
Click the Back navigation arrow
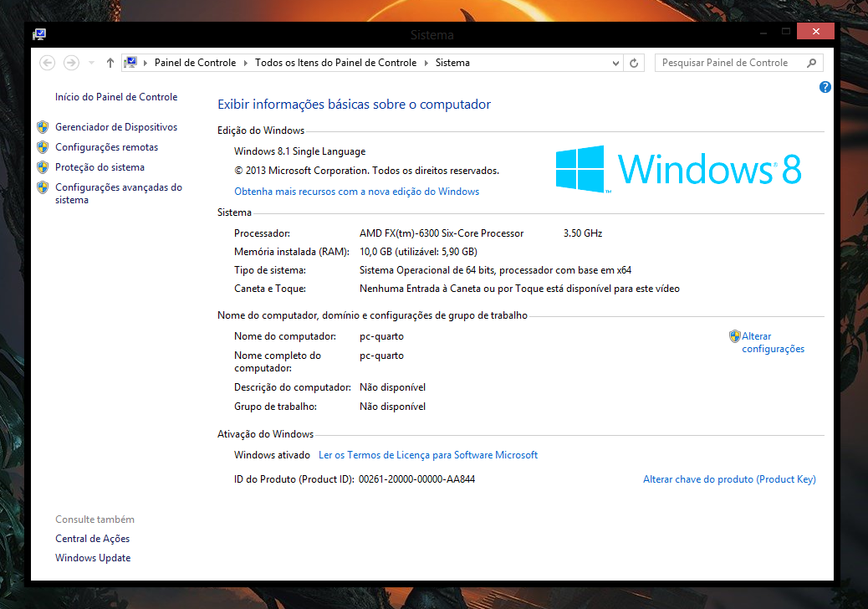48,63
